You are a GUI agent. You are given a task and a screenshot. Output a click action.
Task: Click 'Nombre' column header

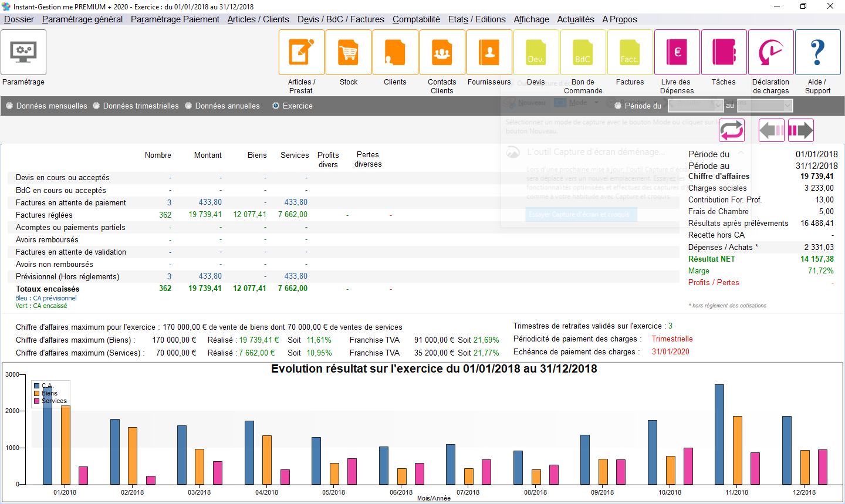158,155
